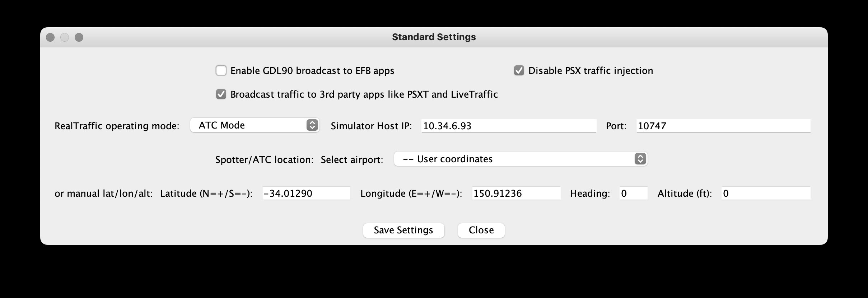868x298 pixels.
Task: Enable GDL90 broadcast to EFB apps checkbox
Action: coord(221,70)
